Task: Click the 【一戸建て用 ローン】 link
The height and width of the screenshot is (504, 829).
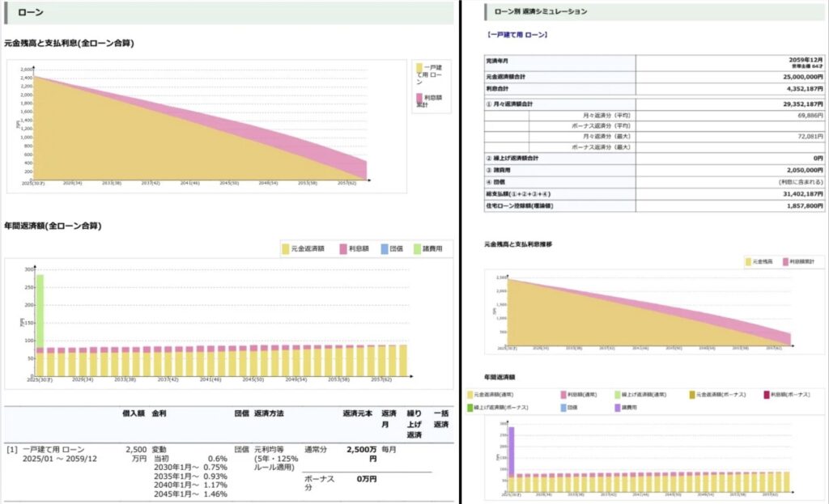Action: (x=517, y=35)
